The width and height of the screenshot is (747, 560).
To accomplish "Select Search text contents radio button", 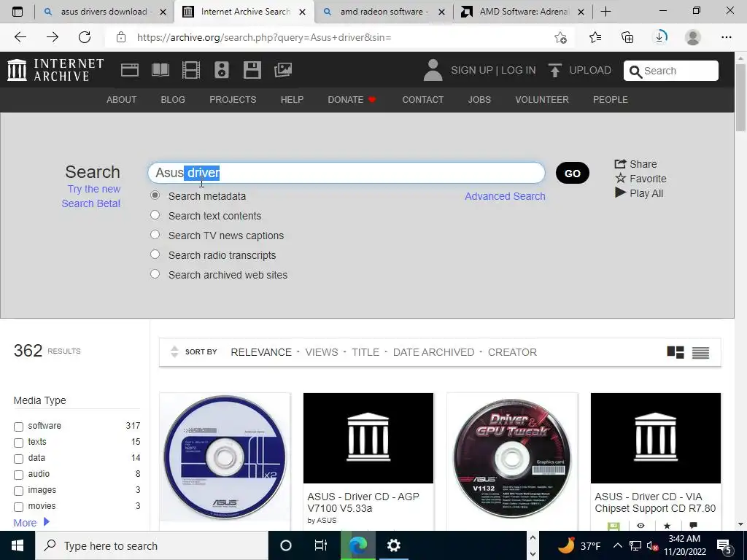I will tap(155, 215).
